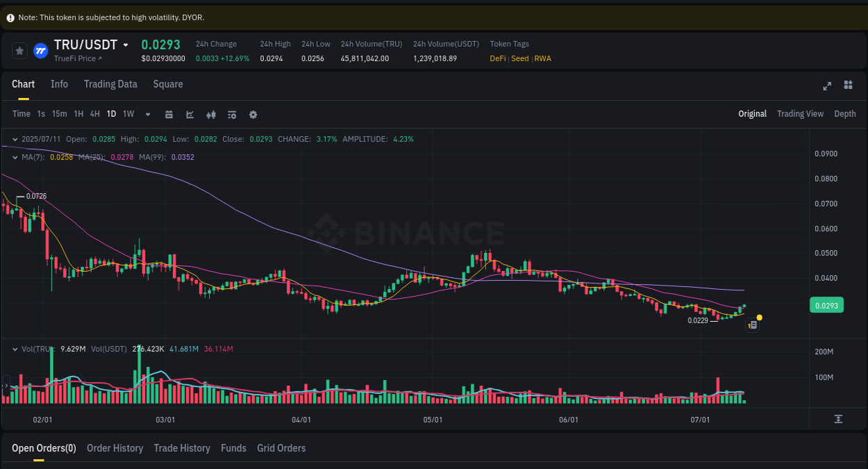868x469 pixels.
Task: Open the indicators list icon
Action: pos(232,114)
